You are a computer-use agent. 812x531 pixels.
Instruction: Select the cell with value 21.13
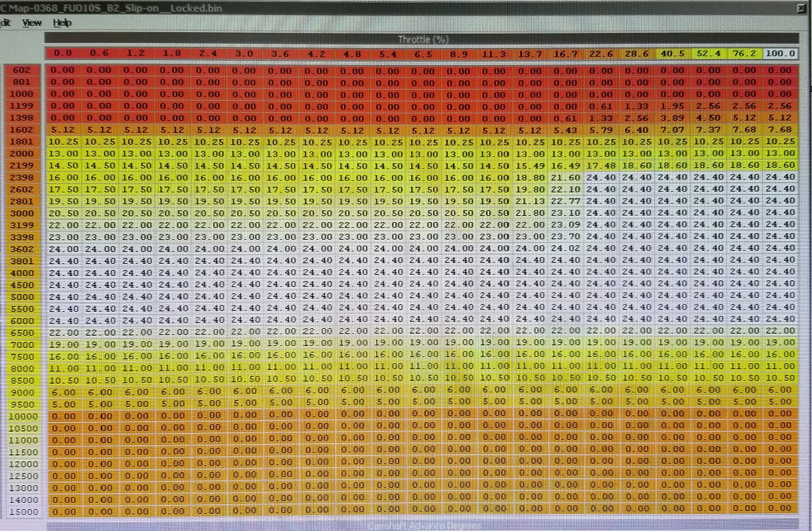pyautogui.click(x=528, y=200)
